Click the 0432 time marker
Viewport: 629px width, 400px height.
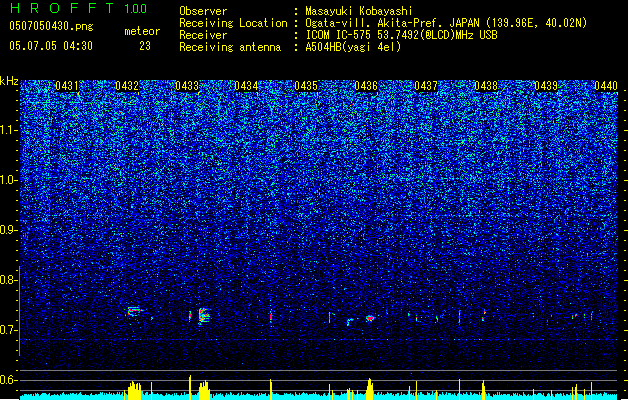point(127,86)
